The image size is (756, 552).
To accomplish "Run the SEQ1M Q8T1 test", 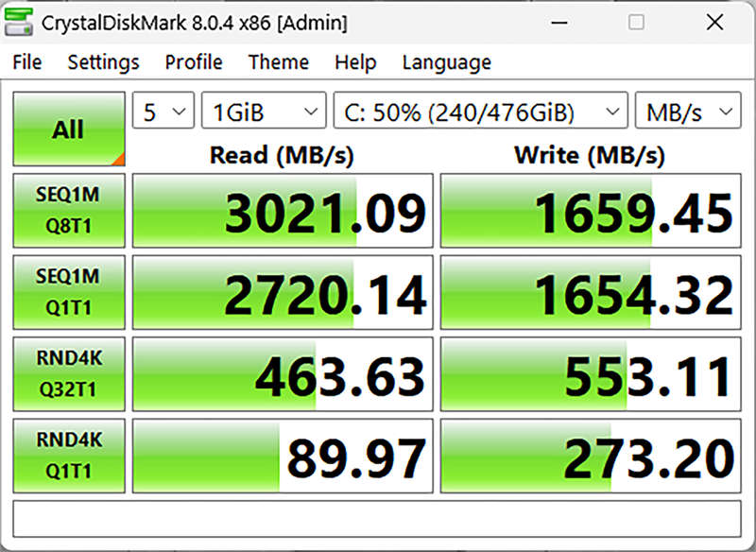I will click(69, 210).
